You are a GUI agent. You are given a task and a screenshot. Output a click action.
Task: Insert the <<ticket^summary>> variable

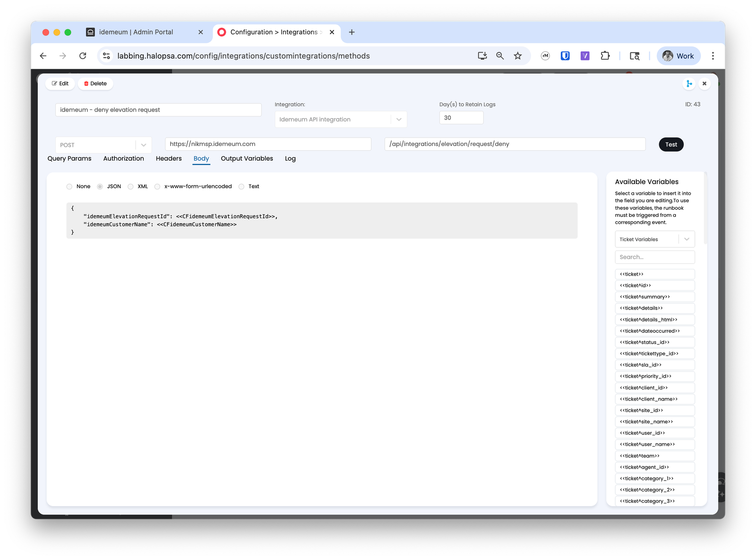click(655, 297)
